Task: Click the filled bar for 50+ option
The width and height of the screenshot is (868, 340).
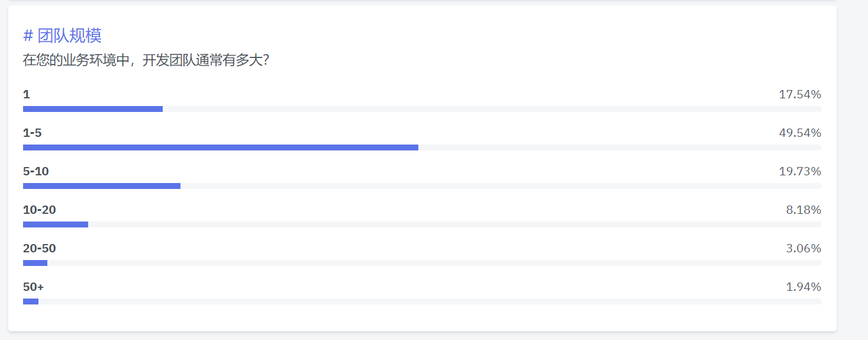Action: [31, 301]
